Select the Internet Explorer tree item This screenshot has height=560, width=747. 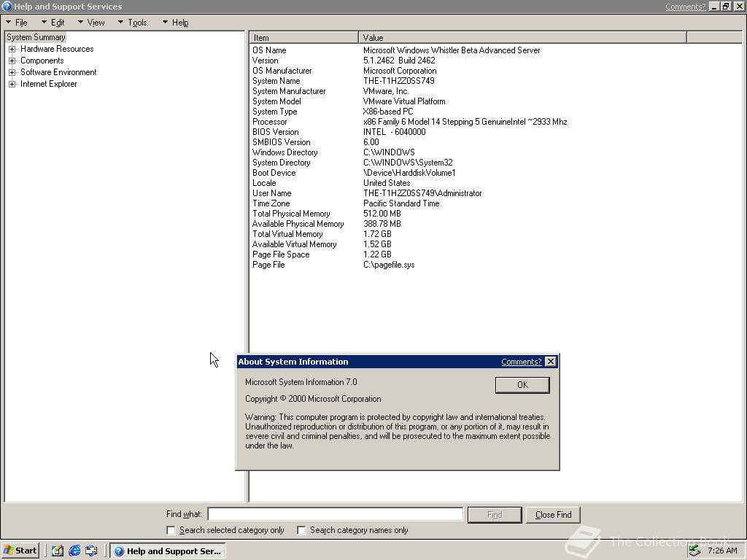tap(48, 84)
